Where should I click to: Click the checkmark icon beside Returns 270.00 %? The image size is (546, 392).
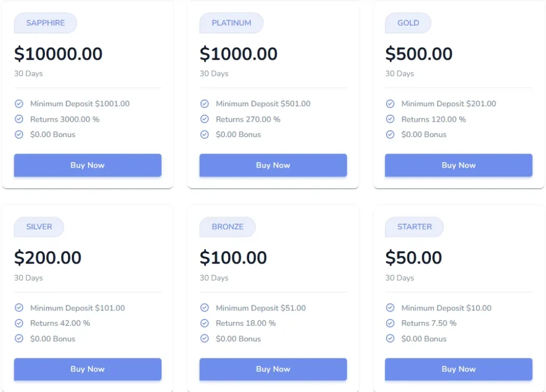pyautogui.click(x=204, y=119)
